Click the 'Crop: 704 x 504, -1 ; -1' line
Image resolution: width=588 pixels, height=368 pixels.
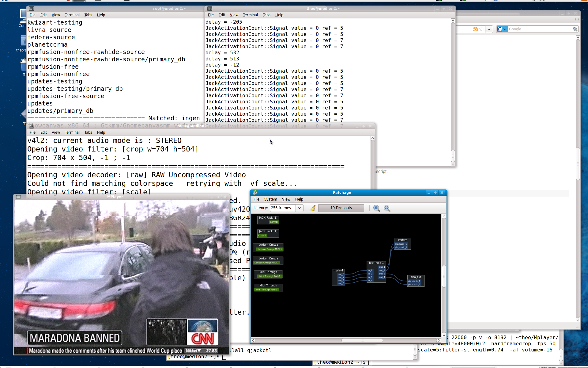click(79, 158)
